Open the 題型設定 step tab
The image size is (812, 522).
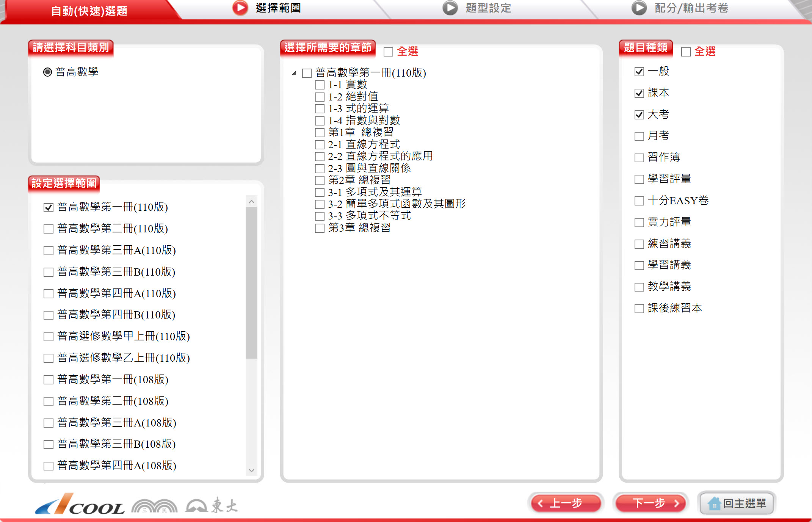click(488, 8)
